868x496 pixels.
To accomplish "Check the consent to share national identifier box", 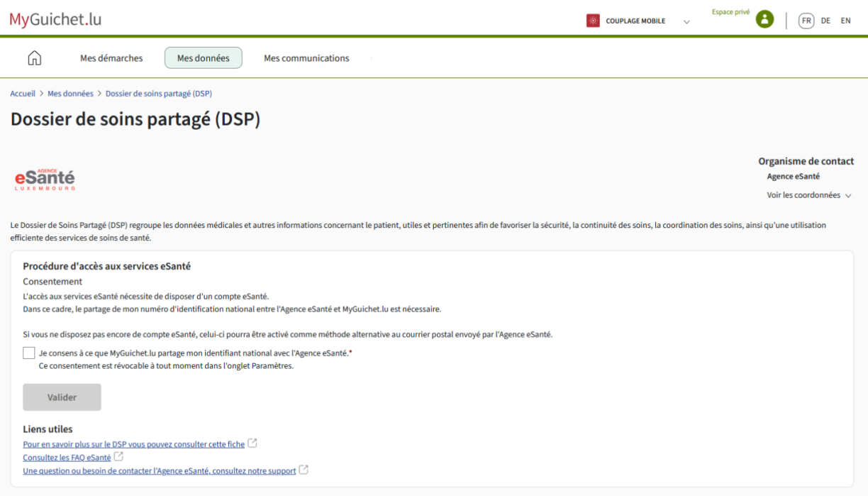I will [29, 353].
